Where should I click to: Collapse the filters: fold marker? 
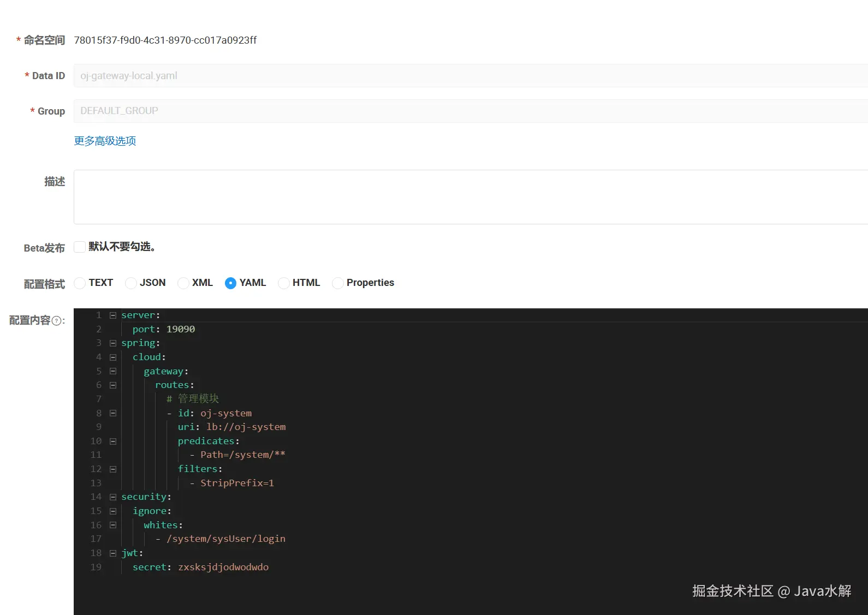(x=113, y=469)
